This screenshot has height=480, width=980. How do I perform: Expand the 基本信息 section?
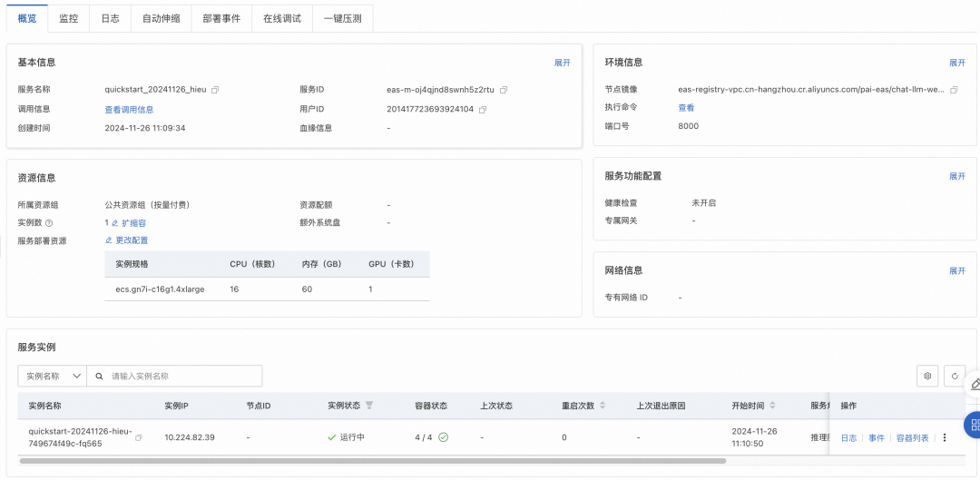point(563,63)
